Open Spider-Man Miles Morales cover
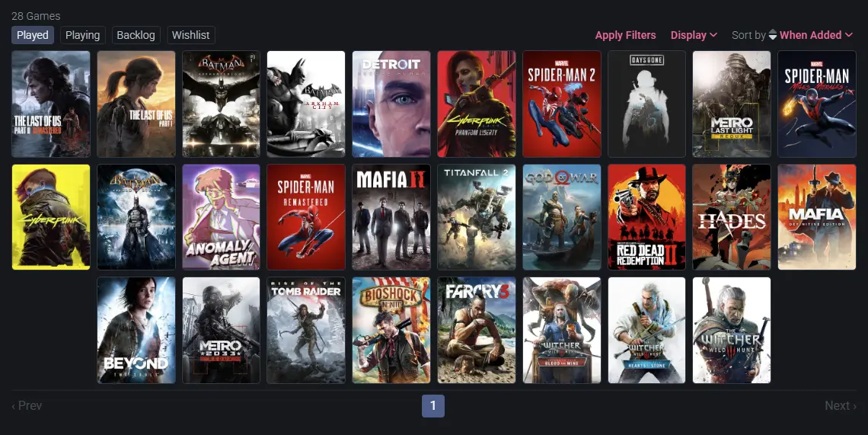The image size is (868, 435). pyautogui.click(x=817, y=104)
